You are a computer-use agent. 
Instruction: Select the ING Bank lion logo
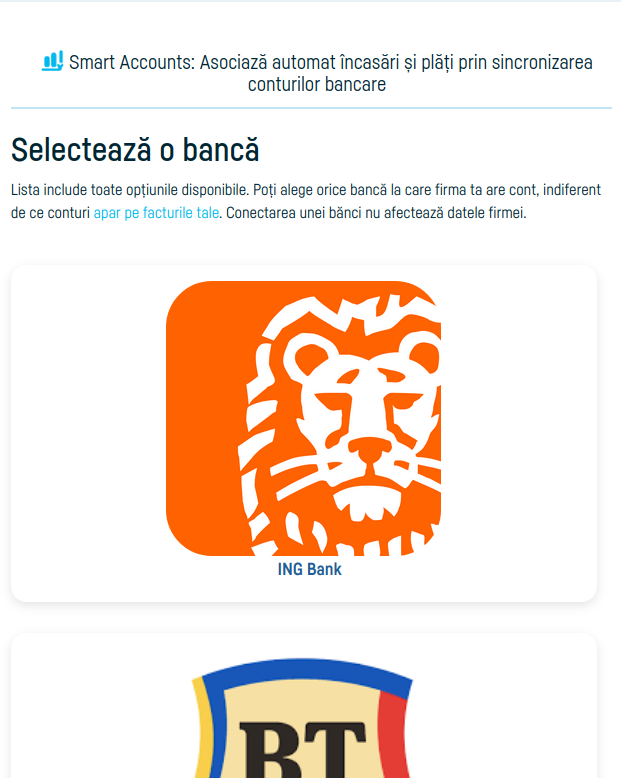coord(304,418)
